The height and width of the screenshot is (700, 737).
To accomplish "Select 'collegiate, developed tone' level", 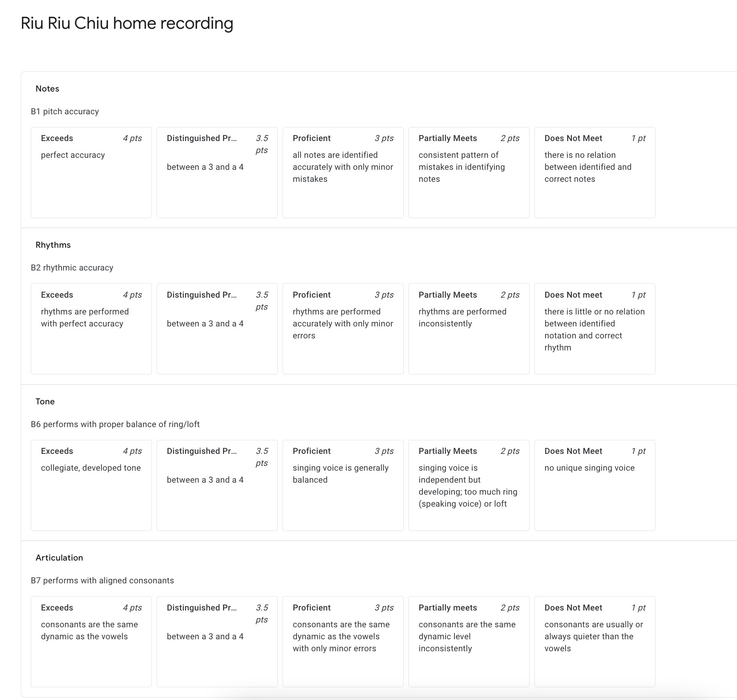I will [91, 485].
